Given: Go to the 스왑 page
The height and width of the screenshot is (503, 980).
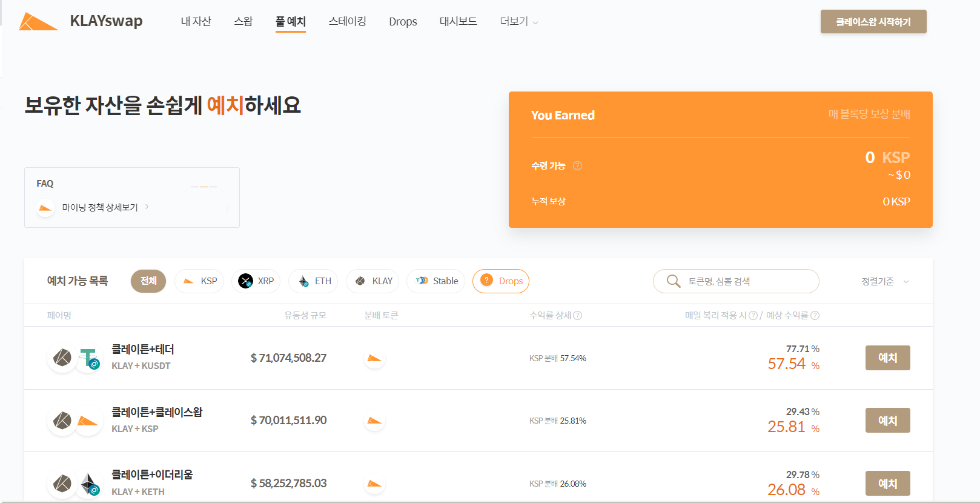Looking at the screenshot, I should click(x=243, y=21).
